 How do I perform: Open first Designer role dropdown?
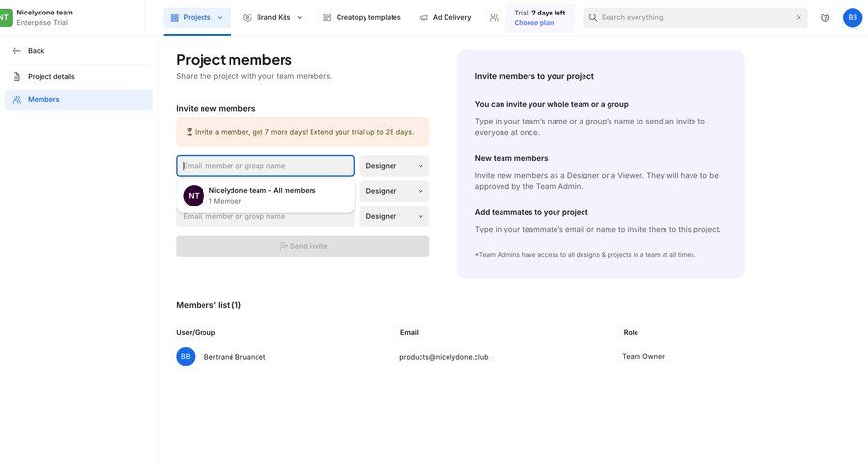pyautogui.click(x=394, y=166)
